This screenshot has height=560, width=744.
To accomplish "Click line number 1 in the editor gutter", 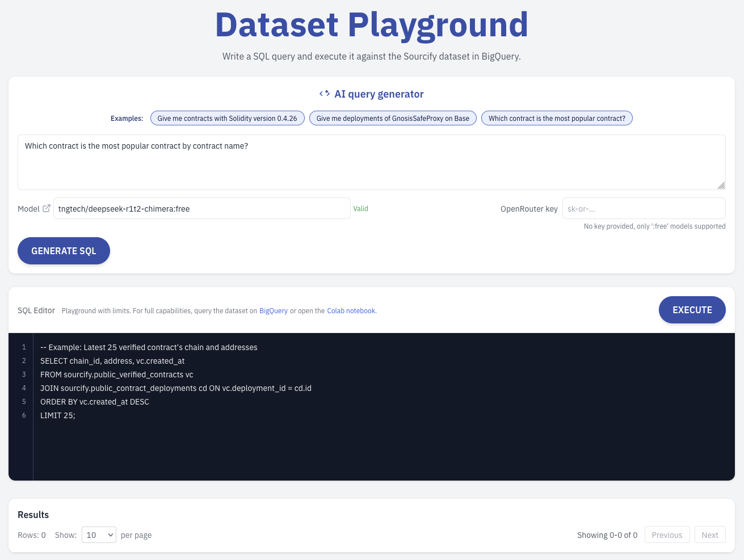I will pos(24,347).
